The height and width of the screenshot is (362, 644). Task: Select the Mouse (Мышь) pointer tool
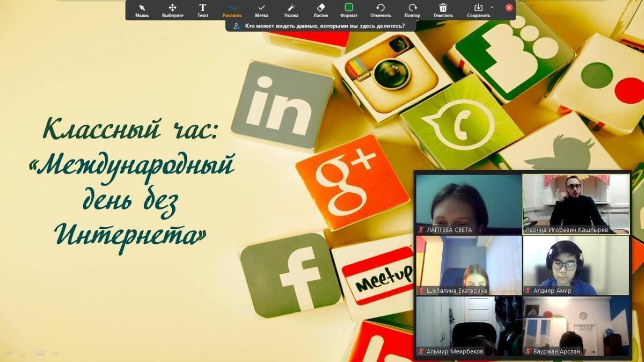point(142,10)
